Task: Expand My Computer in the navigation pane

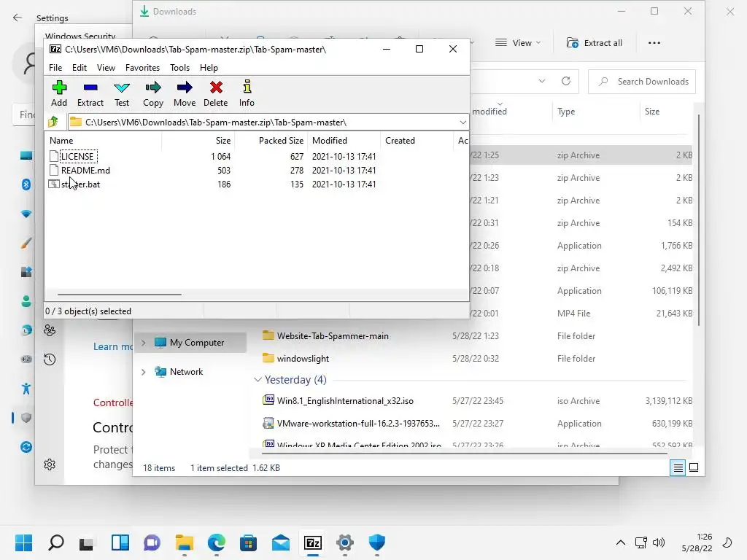Action: (x=144, y=343)
